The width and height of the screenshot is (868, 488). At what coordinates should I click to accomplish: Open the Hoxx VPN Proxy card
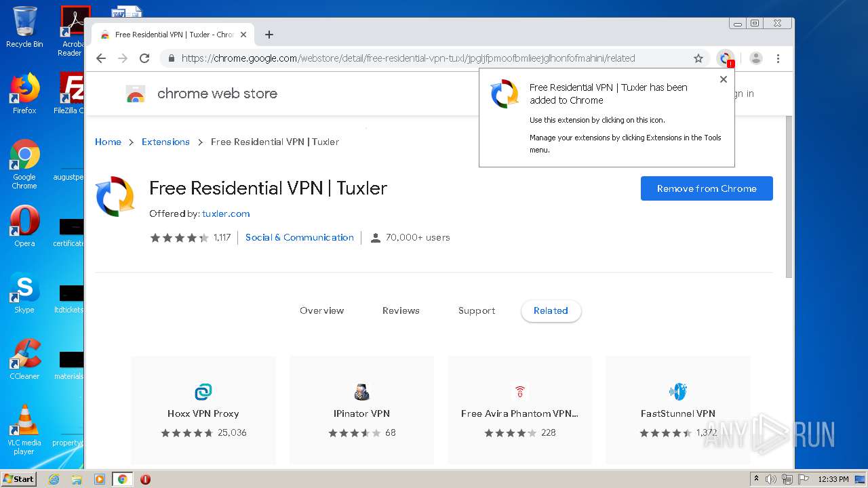tap(203, 410)
